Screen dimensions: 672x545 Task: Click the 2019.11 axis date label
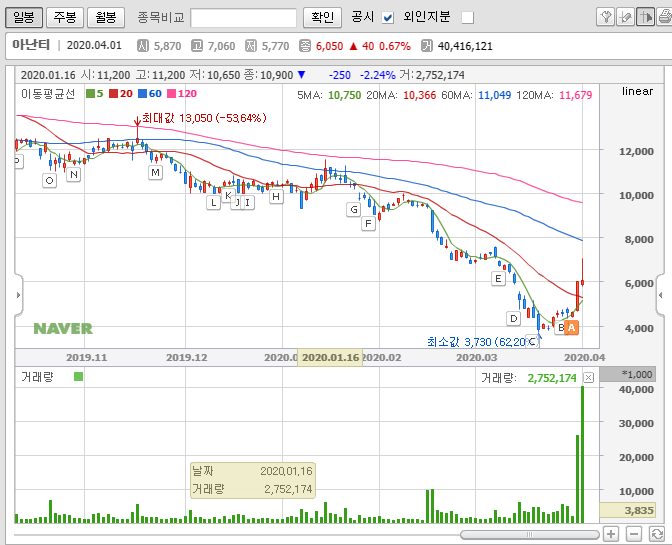(x=87, y=357)
